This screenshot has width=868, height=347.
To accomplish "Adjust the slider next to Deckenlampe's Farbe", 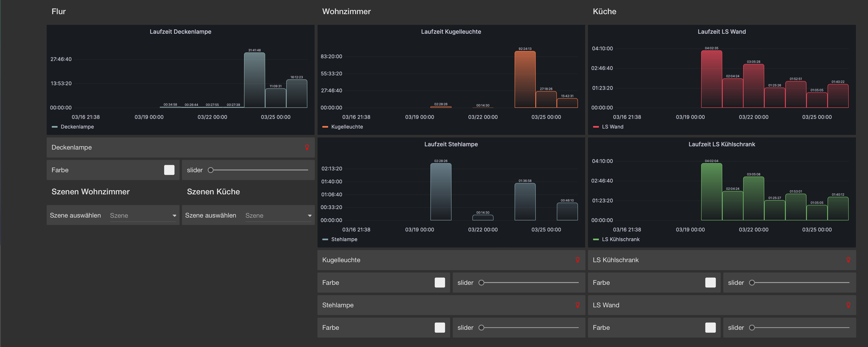I will tap(211, 170).
